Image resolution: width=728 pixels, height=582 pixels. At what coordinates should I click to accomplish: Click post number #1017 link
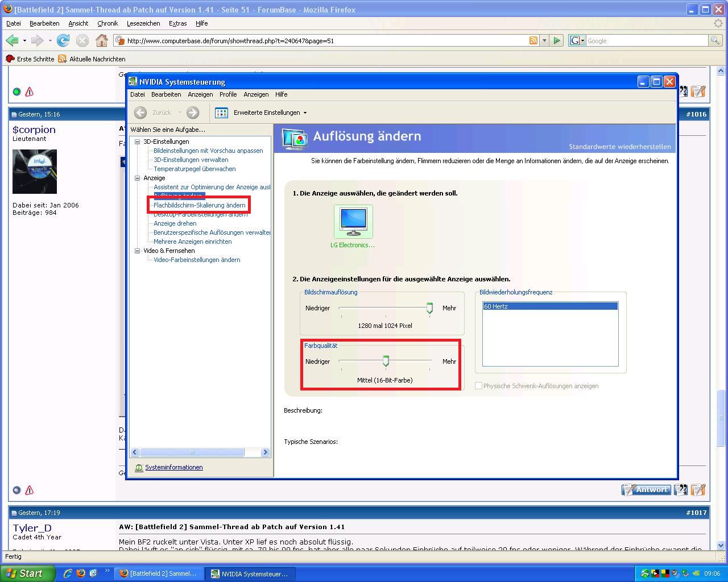[x=696, y=513]
